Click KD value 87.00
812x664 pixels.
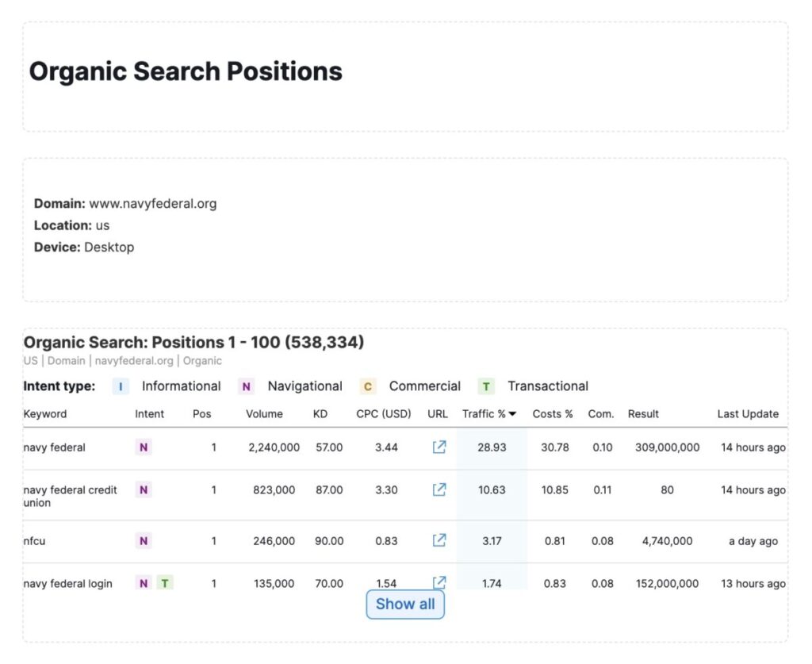pos(329,490)
